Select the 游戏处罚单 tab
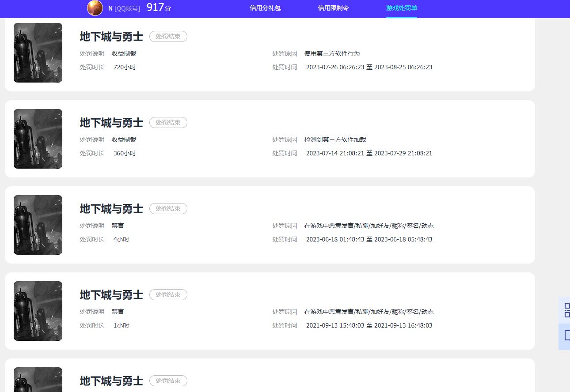Viewport: 570px width, 392px height. 401,8
